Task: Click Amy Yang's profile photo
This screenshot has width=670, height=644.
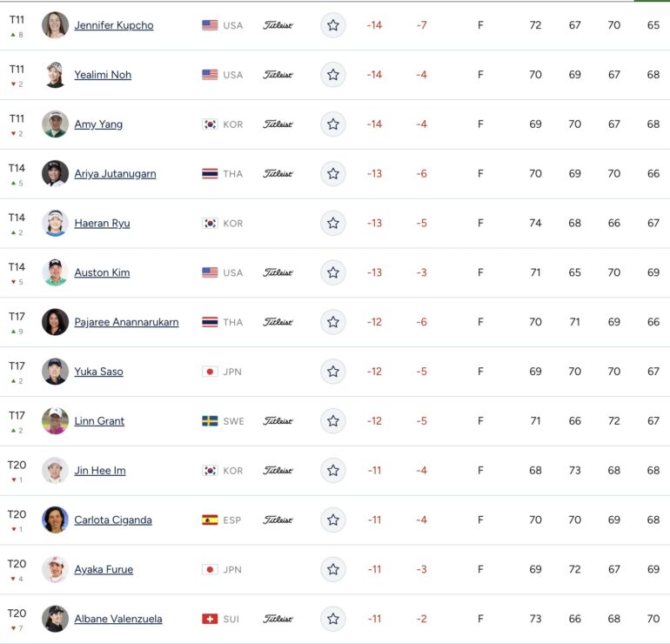Action: click(x=55, y=124)
